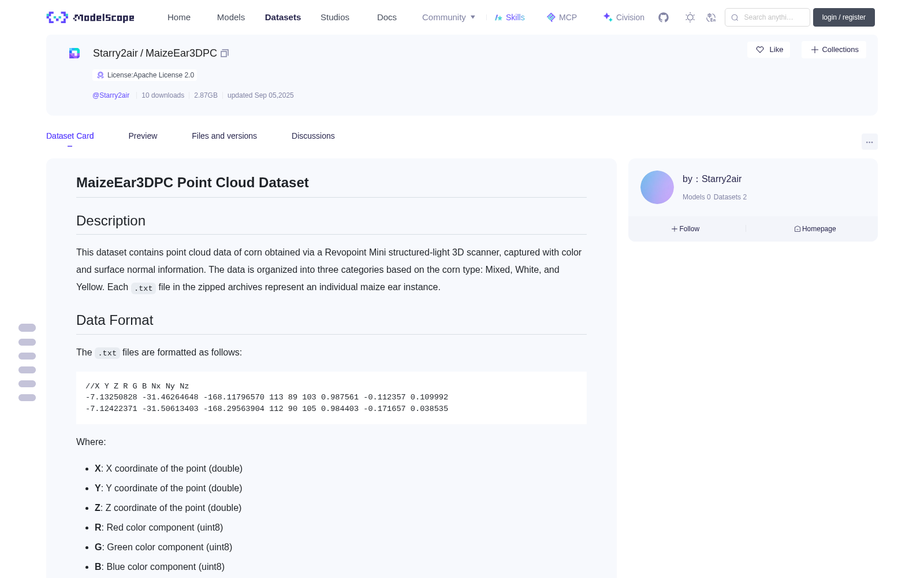Click the dataset cube icon beside the title
This screenshot has height=578, width=924.
(74, 53)
